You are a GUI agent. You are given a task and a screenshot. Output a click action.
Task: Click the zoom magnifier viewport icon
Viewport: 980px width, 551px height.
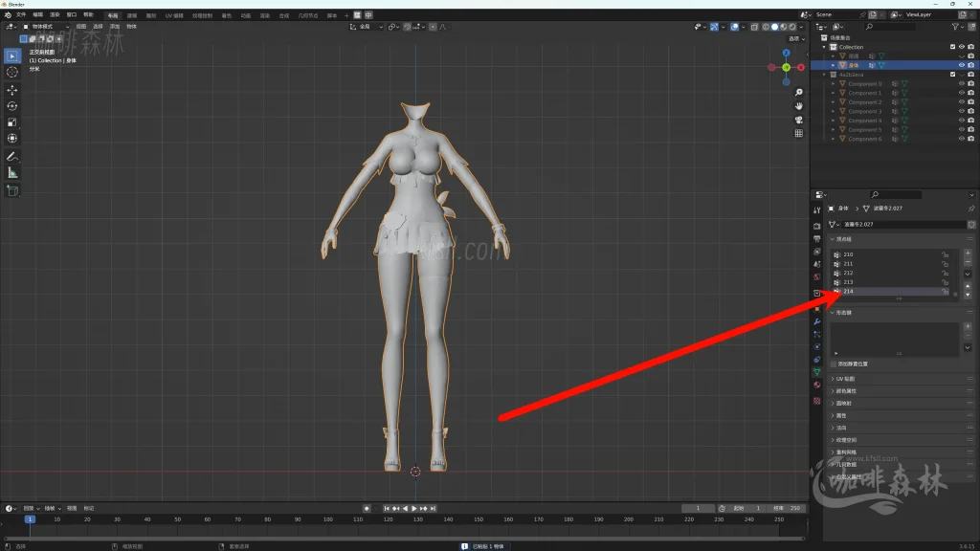799,93
